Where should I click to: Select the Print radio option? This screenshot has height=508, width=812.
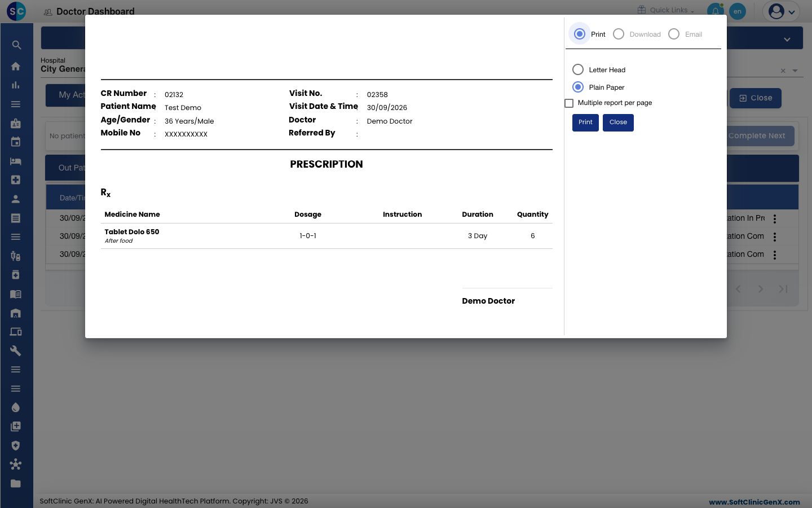click(579, 34)
